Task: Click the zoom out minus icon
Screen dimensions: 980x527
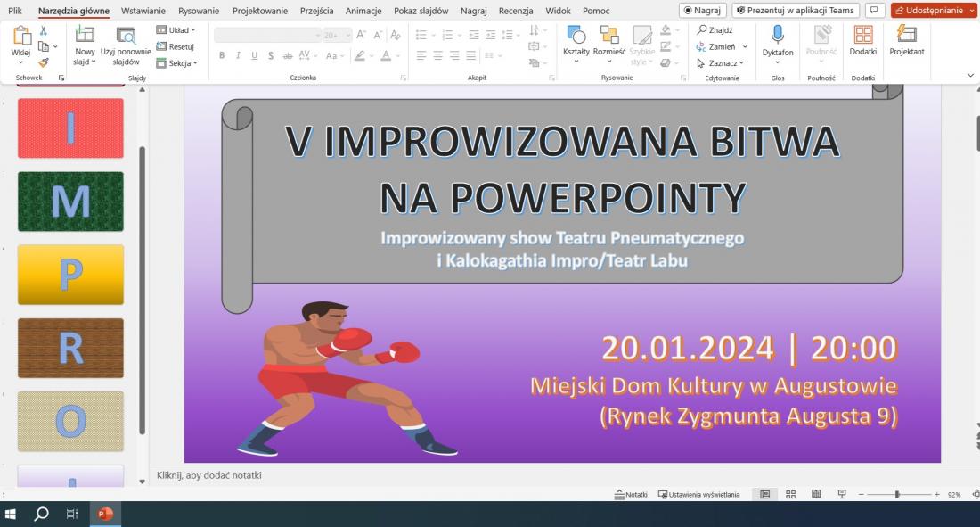Action: [861, 495]
